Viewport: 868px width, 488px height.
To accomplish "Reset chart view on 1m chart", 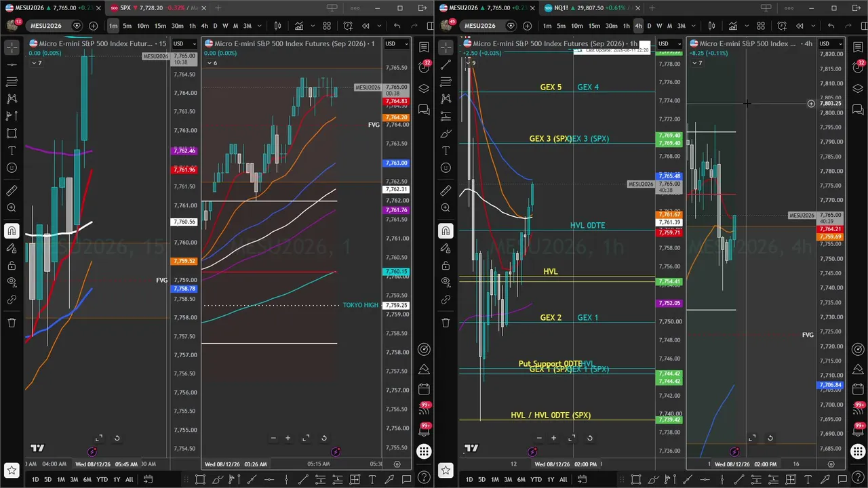I will pos(323,438).
